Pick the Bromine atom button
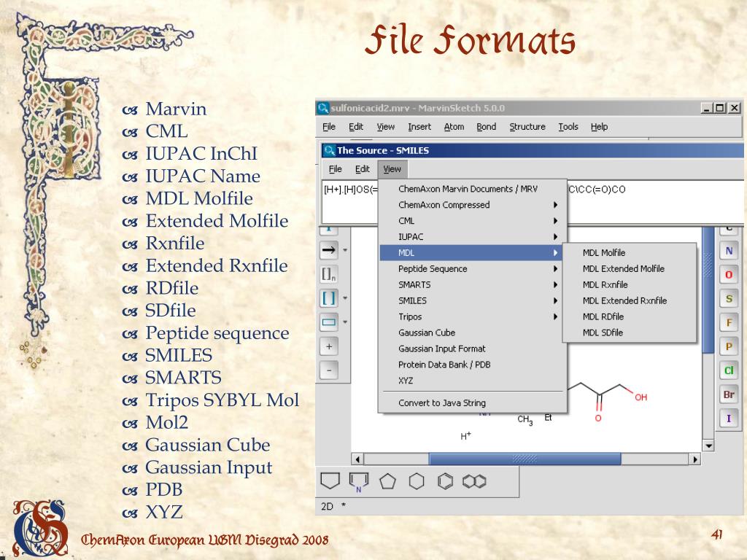Screen dimensions: 747x560 click(x=729, y=394)
